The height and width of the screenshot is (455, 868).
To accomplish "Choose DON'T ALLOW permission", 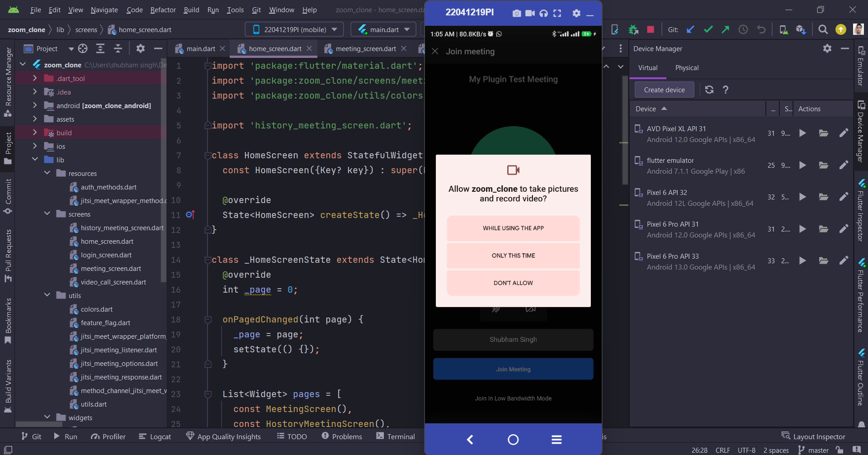I will pos(513,283).
